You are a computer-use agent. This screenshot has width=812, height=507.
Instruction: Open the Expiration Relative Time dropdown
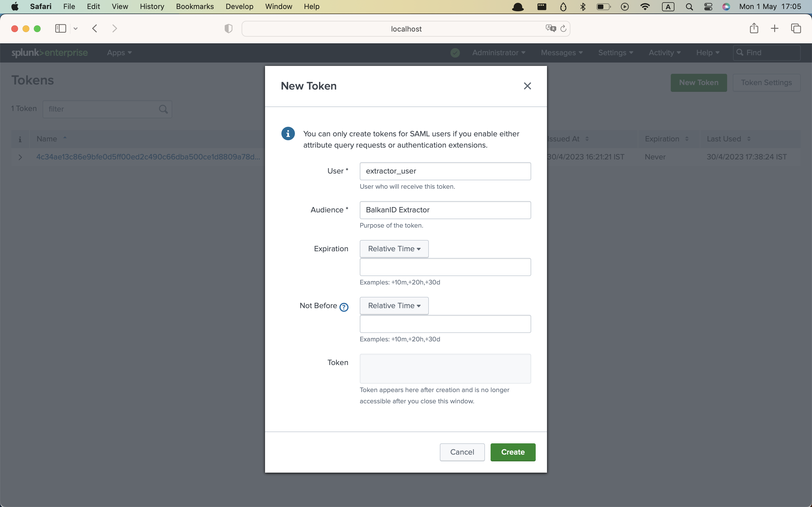pyautogui.click(x=394, y=249)
